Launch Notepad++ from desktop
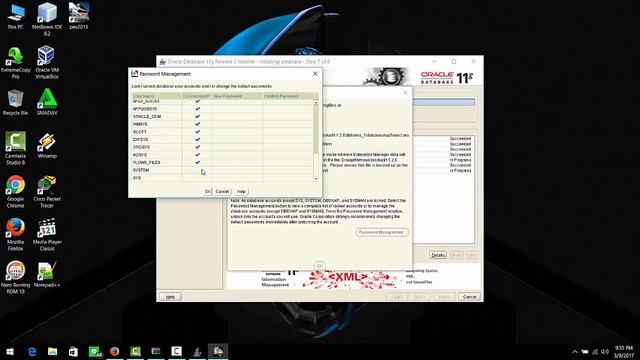 coord(47,275)
